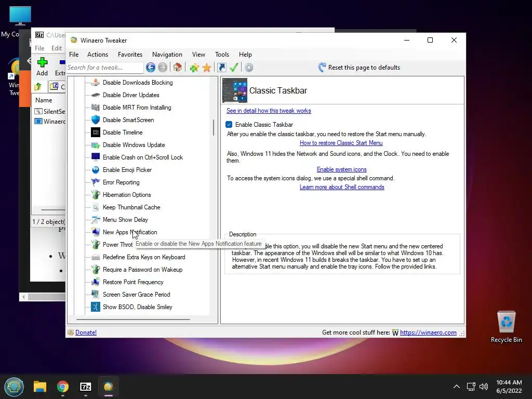Click the Disable Downloads Blocking icon
The image size is (532, 399).
[96, 83]
